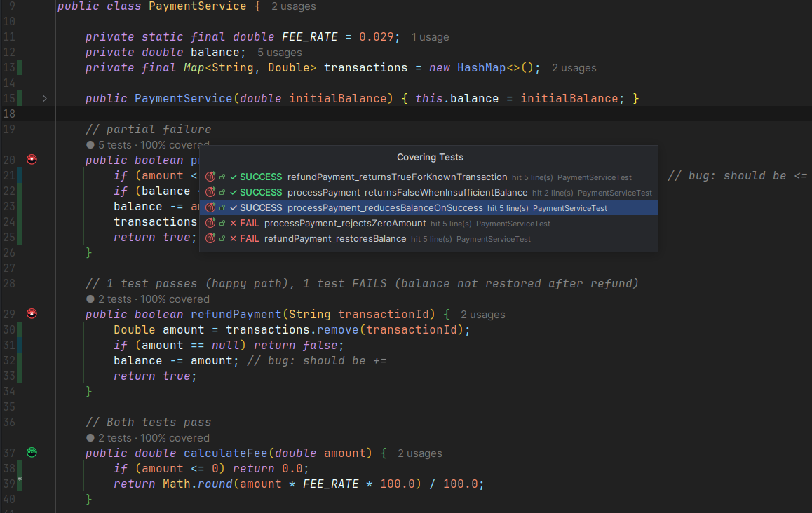Open '5 usages' hint next to balance field
The image size is (812, 513).
[x=280, y=53]
